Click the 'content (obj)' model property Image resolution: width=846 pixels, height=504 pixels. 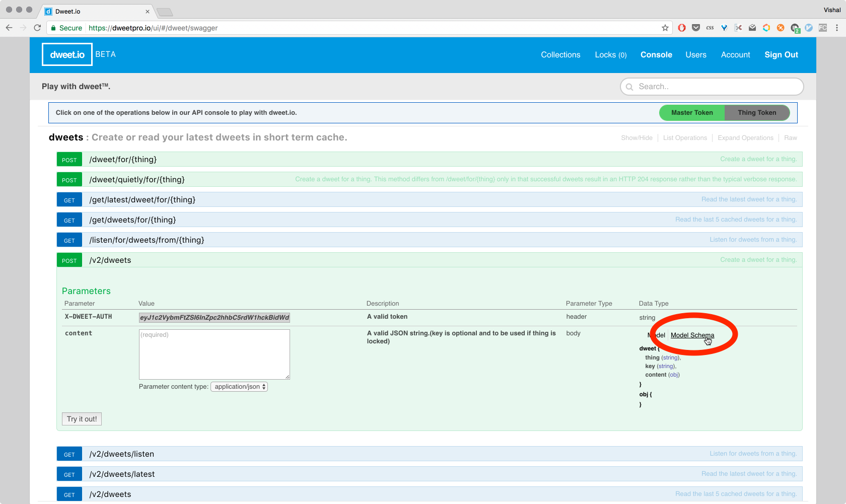(x=662, y=375)
